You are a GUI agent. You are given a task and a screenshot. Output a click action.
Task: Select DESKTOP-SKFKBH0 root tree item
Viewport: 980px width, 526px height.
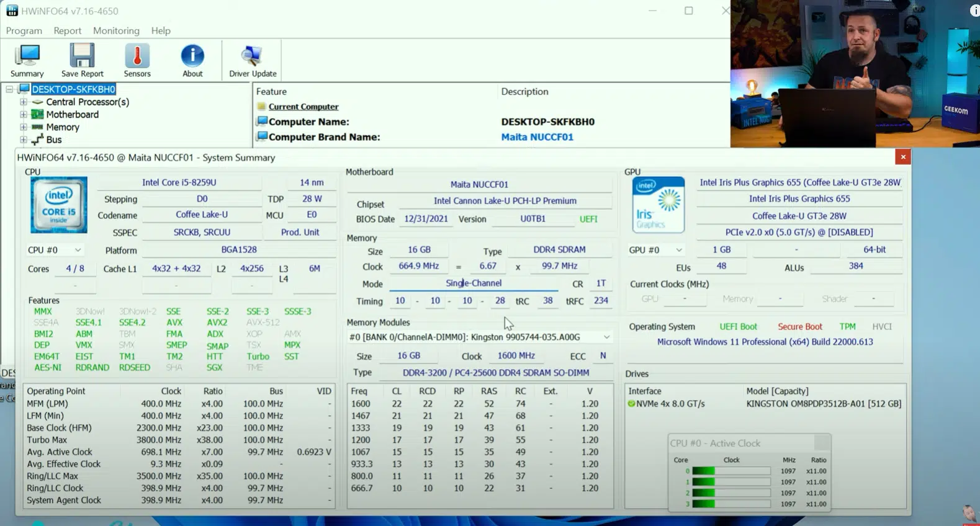pyautogui.click(x=73, y=89)
